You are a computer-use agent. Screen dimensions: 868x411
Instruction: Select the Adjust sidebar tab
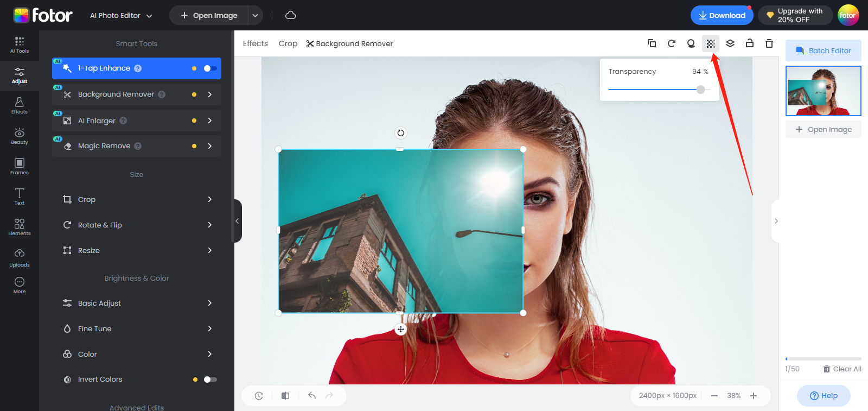pos(20,75)
